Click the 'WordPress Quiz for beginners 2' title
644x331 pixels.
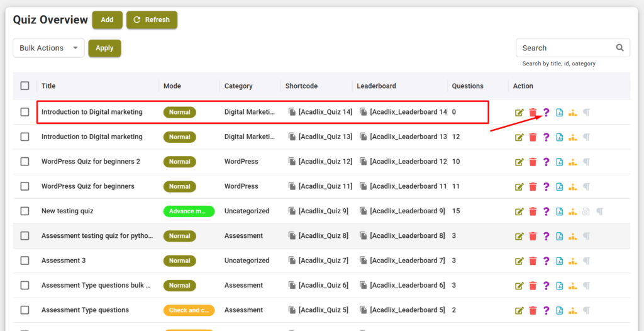pos(91,162)
